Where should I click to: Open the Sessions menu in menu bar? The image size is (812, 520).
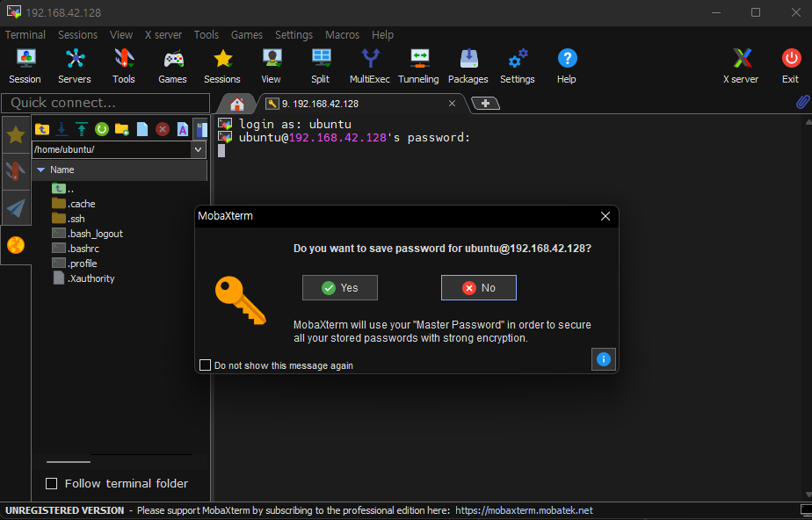[77, 34]
